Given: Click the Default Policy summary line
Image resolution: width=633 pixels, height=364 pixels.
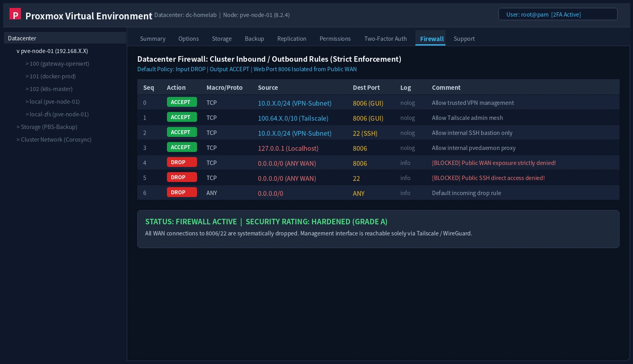Looking at the screenshot, I should pyautogui.click(x=247, y=69).
